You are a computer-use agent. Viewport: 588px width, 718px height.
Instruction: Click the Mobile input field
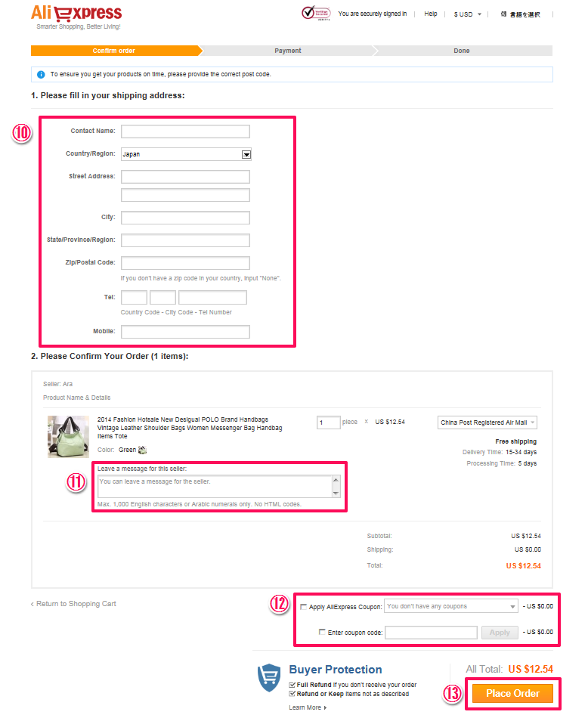pos(185,332)
